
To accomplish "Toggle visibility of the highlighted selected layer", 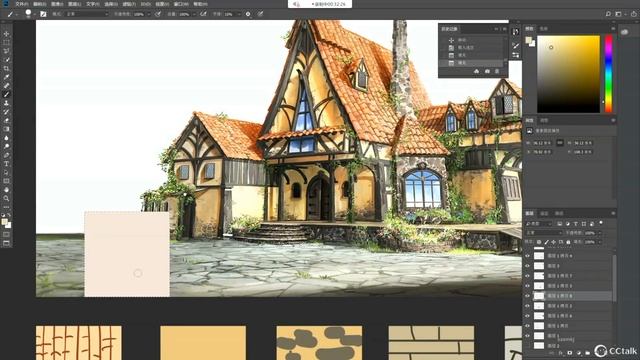I will [x=527, y=296].
